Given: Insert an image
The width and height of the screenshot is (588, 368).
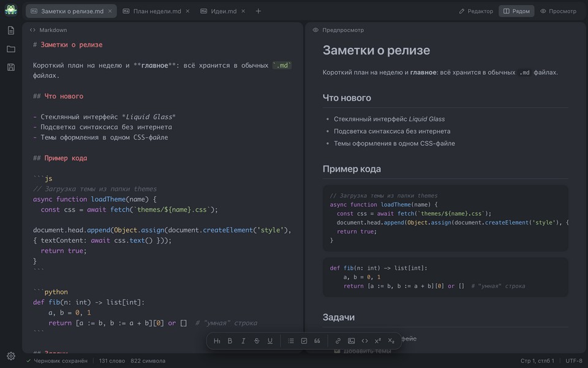Looking at the screenshot, I should point(352,341).
